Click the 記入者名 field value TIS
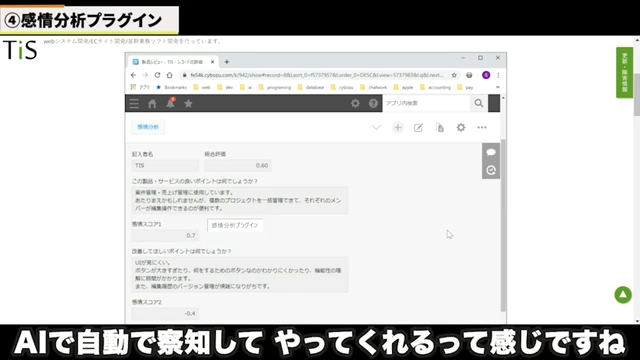The width and height of the screenshot is (640, 360). (x=165, y=165)
